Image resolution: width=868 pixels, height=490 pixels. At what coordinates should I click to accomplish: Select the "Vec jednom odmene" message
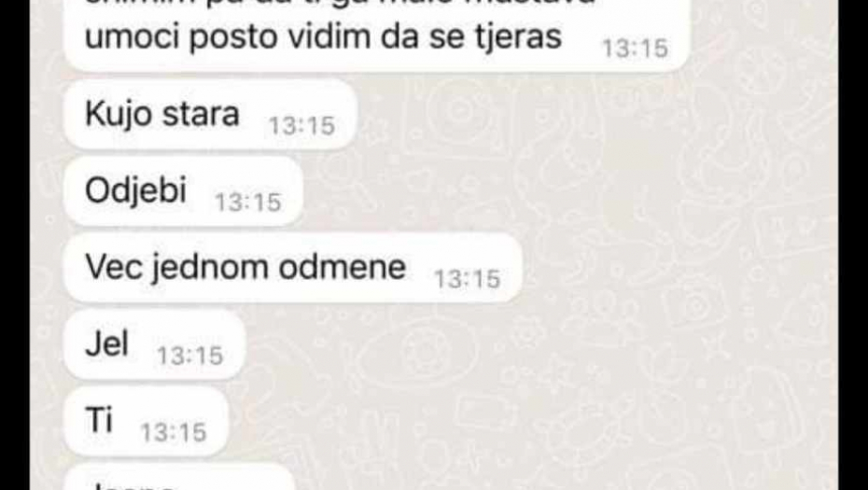click(293, 268)
